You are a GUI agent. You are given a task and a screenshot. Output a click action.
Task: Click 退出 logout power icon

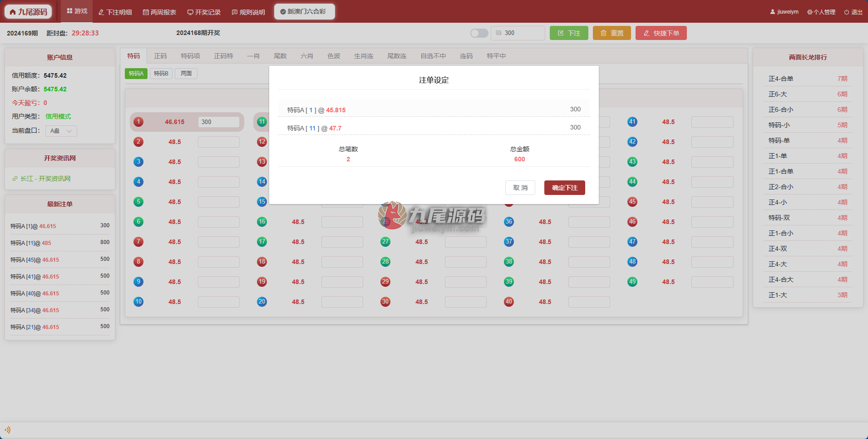pyautogui.click(x=846, y=12)
